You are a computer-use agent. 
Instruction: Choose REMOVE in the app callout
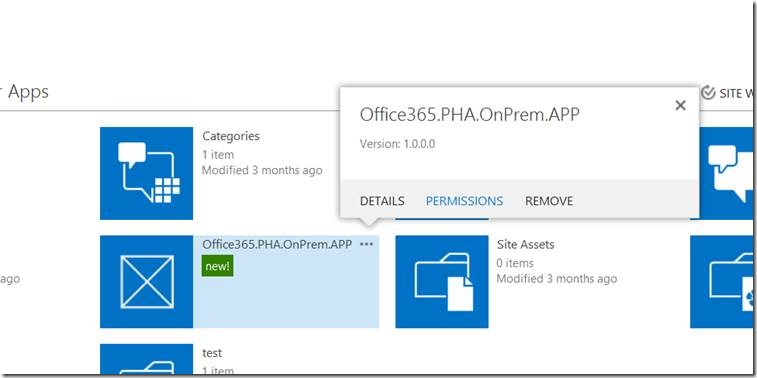tap(549, 201)
